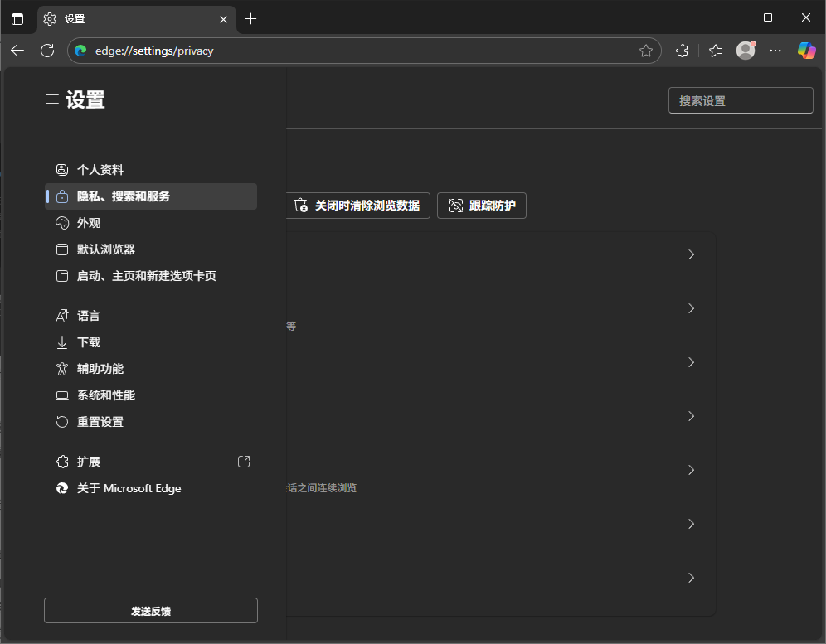The height and width of the screenshot is (644, 826).
Task: Open the favorites hub icon on the toolbar
Action: click(715, 50)
